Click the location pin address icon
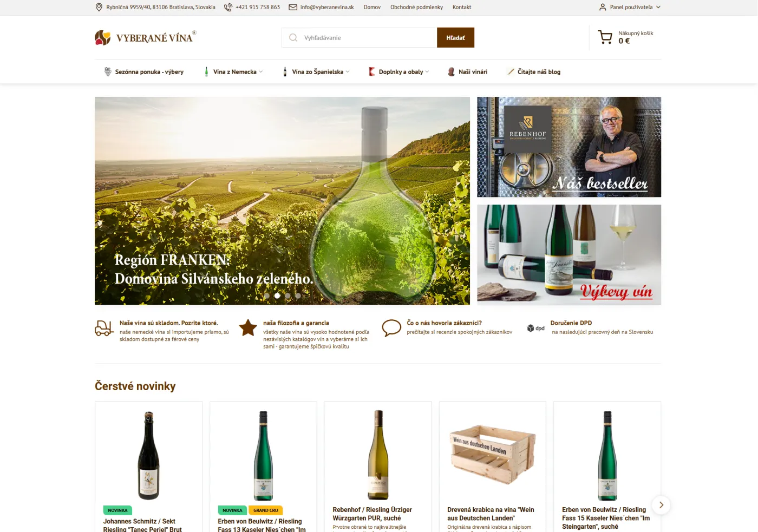 99,7
